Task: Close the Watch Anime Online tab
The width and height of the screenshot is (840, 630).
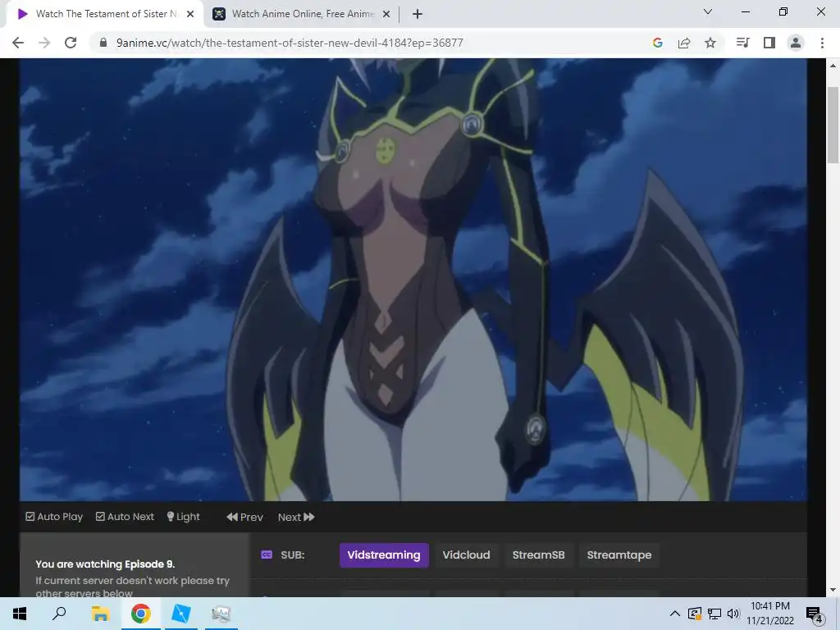Action: [x=386, y=14]
